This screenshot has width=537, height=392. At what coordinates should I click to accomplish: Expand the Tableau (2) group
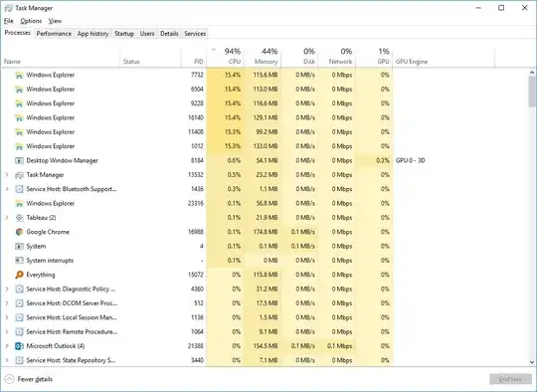click(7, 218)
